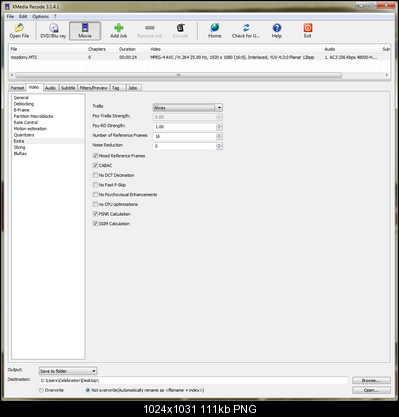Toggle PSNR Calculation checkbox
The height and width of the screenshot is (417, 399).
click(95, 214)
